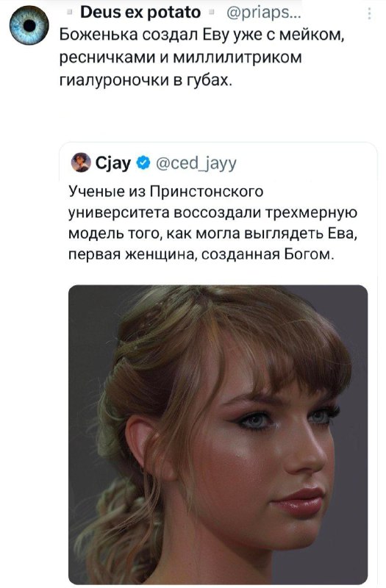
Task: Open the tweet starting with Боженька создал Еву
Action: click(203, 57)
